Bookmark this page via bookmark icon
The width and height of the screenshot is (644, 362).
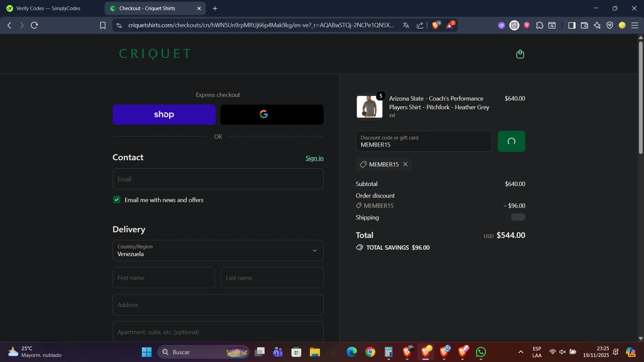[x=103, y=25]
